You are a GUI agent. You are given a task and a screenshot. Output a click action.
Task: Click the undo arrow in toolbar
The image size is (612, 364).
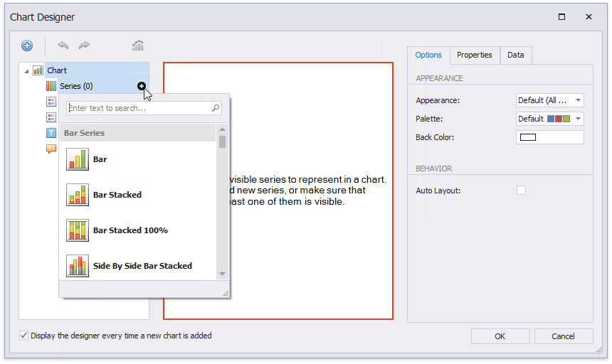pyautogui.click(x=63, y=46)
